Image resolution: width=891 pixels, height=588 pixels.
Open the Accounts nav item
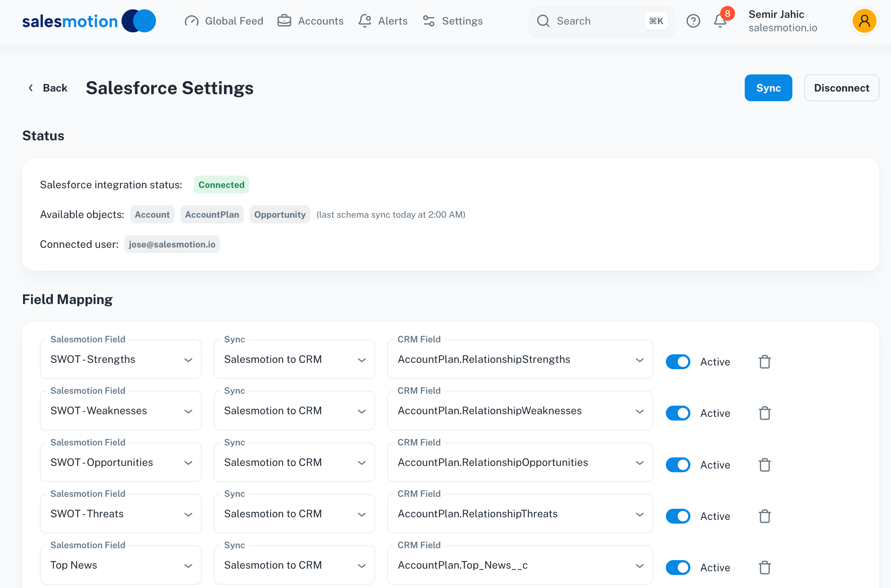pyautogui.click(x=310, y=21)
